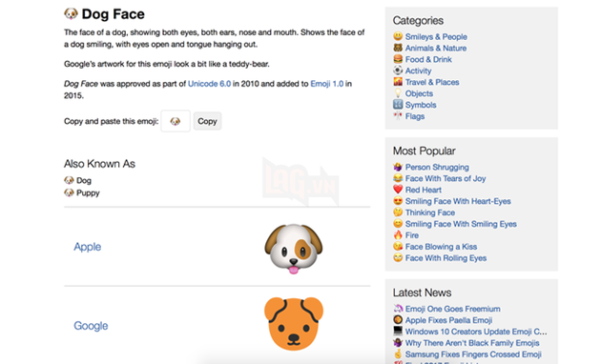The width and height of the screenshot is (601, 364).
Task: Click the crossed flags icon next to Flags
Action: pos(398,116)
